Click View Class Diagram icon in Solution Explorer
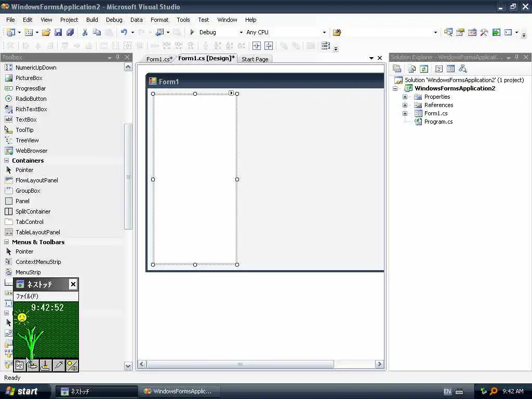The image size is (532, 399). [x=462, y=69]
